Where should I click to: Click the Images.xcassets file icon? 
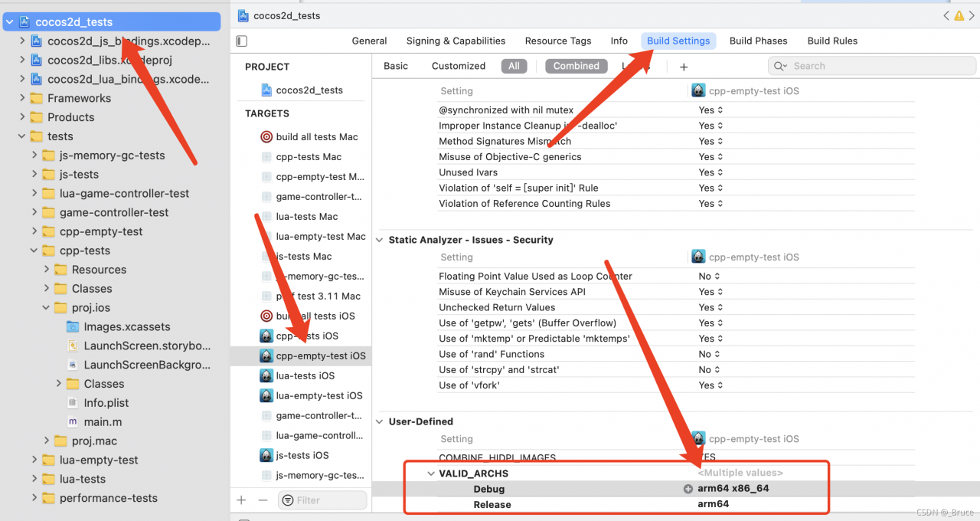click(x=73, y=327)
